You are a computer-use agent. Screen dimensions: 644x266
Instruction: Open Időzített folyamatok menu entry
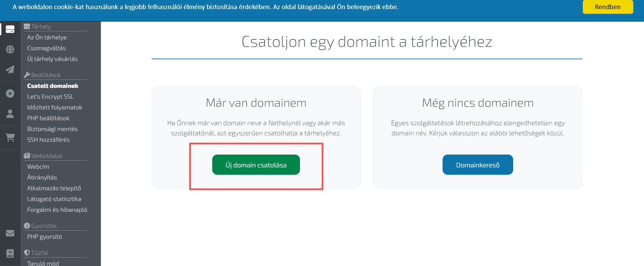(55, 107)
